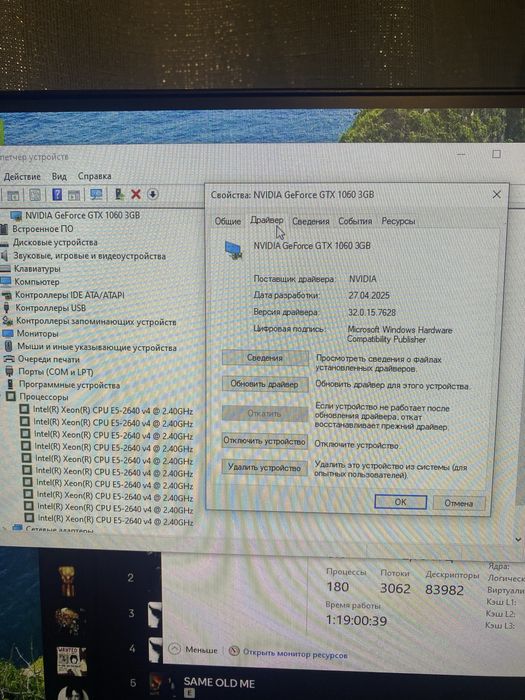Click the Компьютер category icon
The height and width of the screenshot is (700, 525).
(5, 282)
